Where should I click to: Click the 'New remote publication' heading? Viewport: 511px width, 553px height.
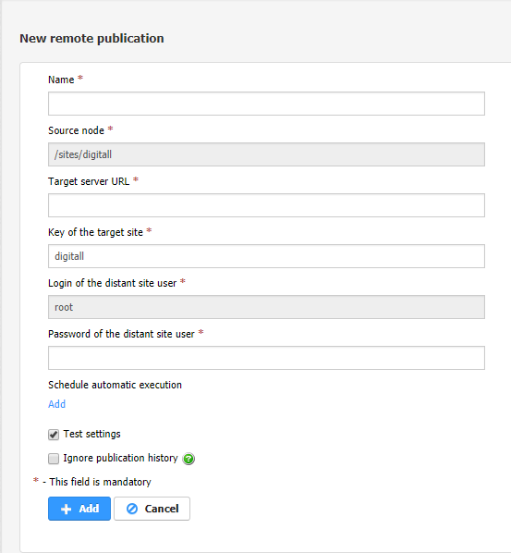point(92,38)
